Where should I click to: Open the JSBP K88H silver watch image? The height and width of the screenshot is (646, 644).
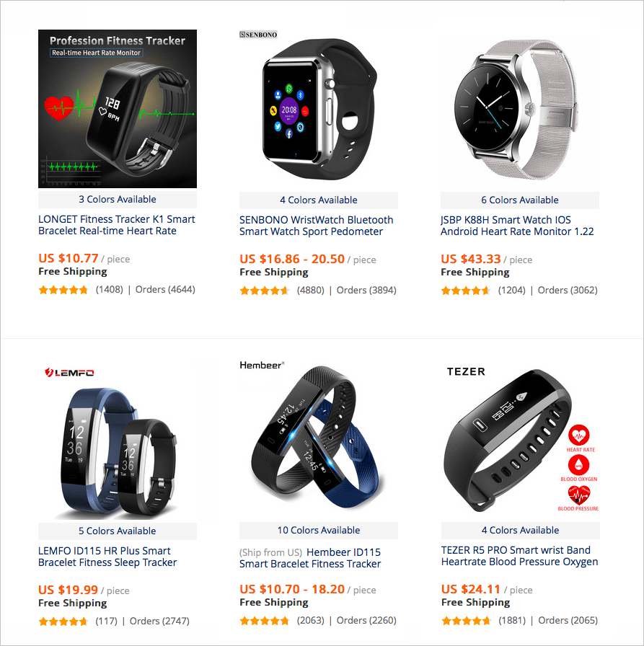pyautogui.click(x=519, y=109)
